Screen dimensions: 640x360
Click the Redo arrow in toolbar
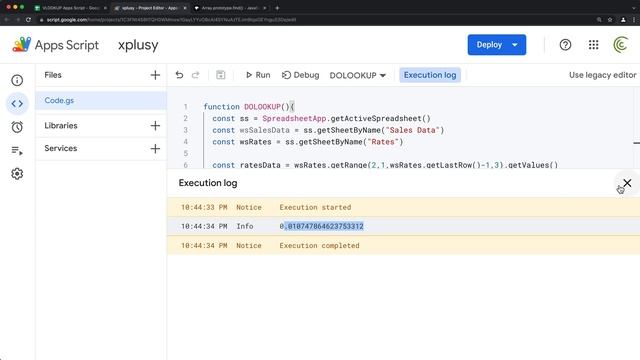pyautogui.click(x=196, y=75)
